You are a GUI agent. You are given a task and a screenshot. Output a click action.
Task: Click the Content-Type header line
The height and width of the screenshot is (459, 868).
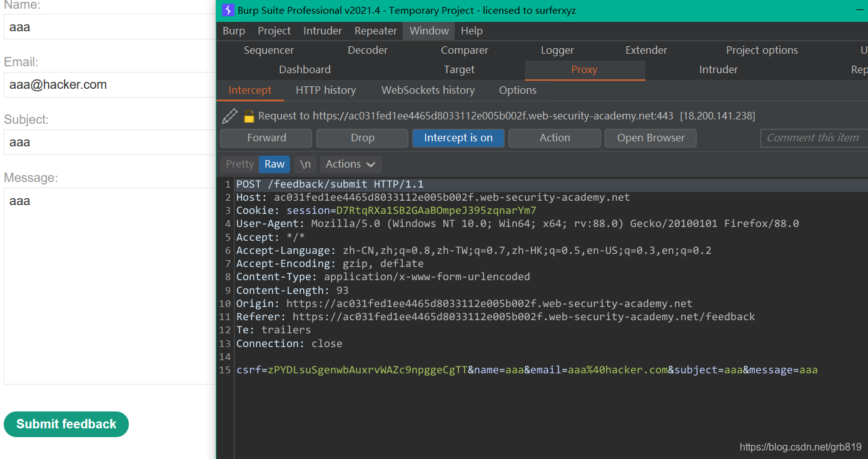383,276
